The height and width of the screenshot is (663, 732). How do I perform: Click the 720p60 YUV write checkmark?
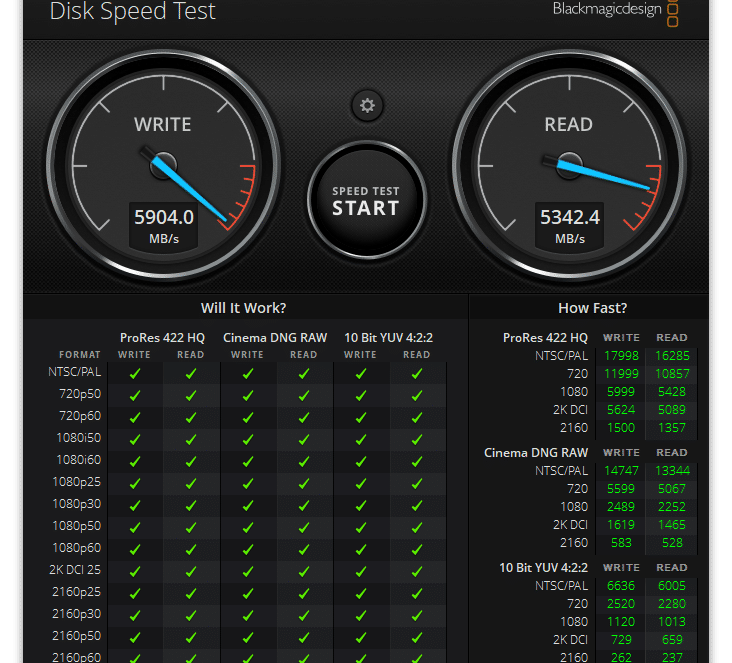point(361,417)
